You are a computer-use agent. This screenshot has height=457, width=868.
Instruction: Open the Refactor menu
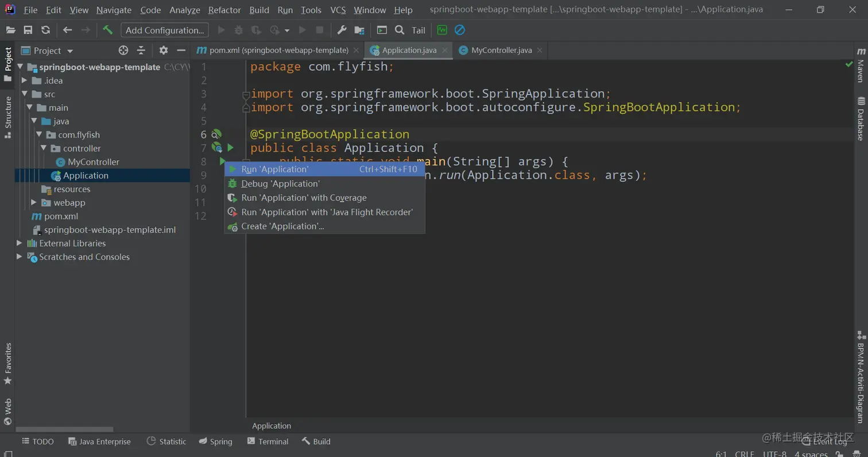tap(224, 10)
